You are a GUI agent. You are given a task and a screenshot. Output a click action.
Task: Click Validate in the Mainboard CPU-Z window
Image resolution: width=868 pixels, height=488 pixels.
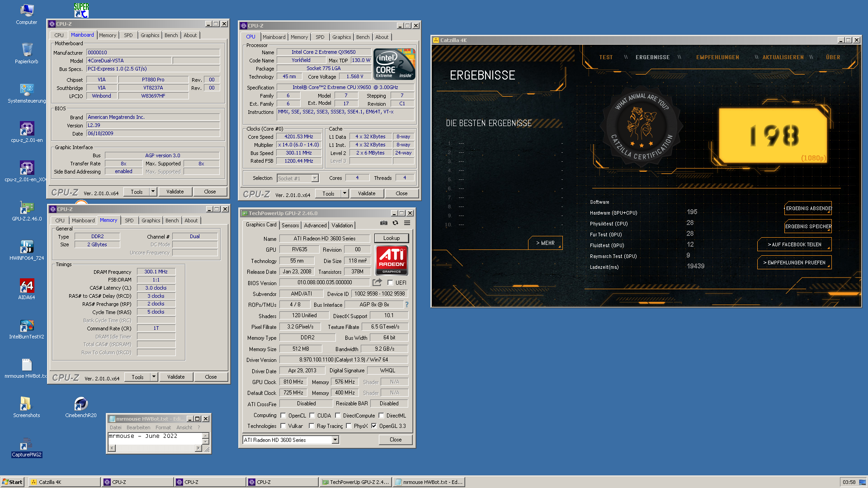[x=175, y=192]
